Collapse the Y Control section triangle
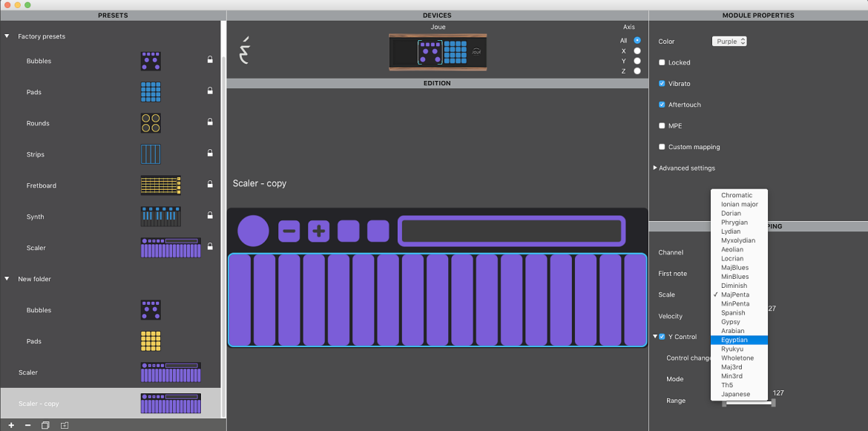This screenshot has width=868, height=431. (x=655, y=336)
